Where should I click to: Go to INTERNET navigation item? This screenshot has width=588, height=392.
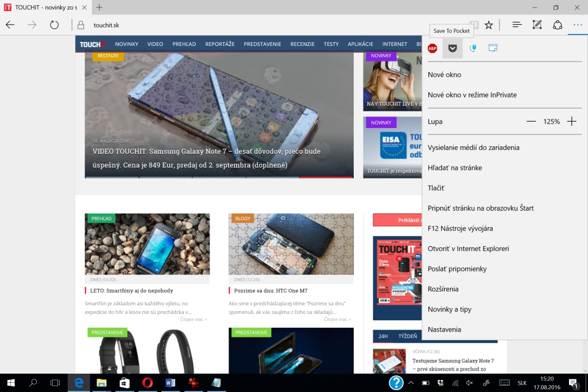(x=395, y=44)
